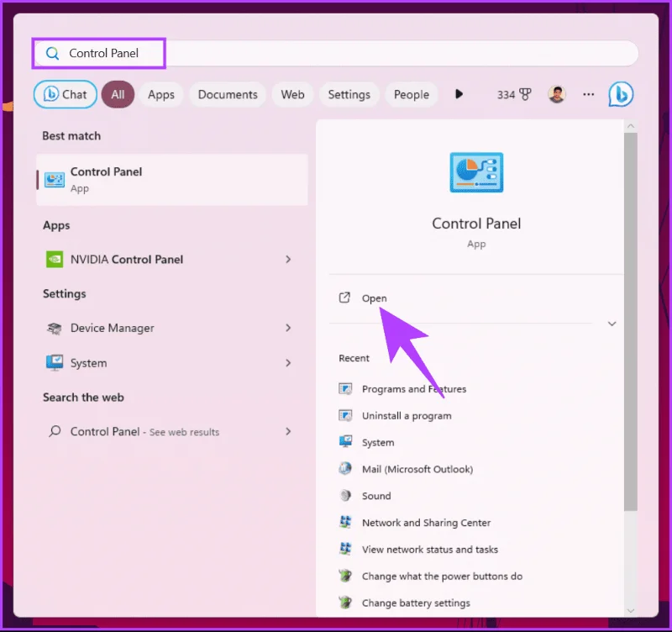The height and width of the screenshot is (632, 672).
Task: Expand the System result chevron
Action: tap(288, 363)
